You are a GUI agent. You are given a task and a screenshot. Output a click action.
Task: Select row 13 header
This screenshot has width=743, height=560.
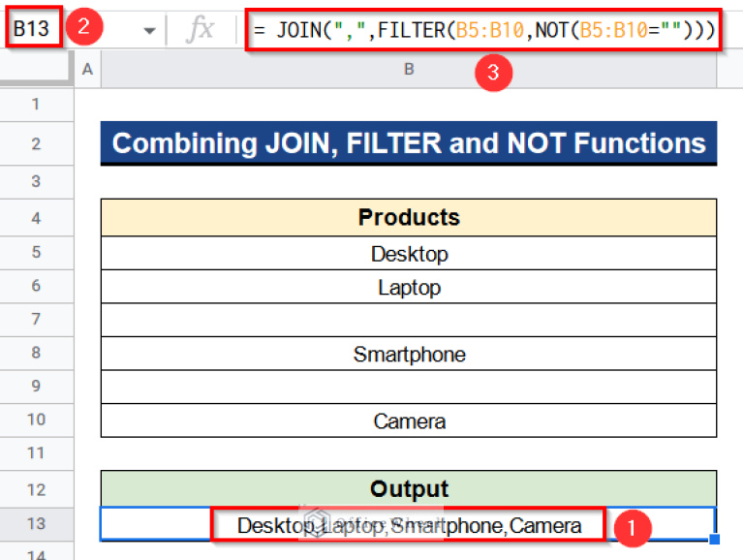coord(37,524)
